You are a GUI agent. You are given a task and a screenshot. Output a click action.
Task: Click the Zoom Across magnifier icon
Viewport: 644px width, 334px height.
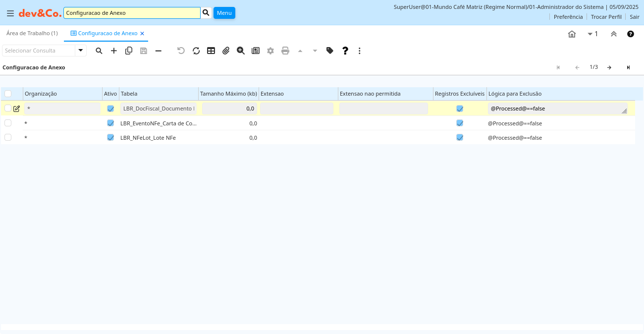(241, 51)
